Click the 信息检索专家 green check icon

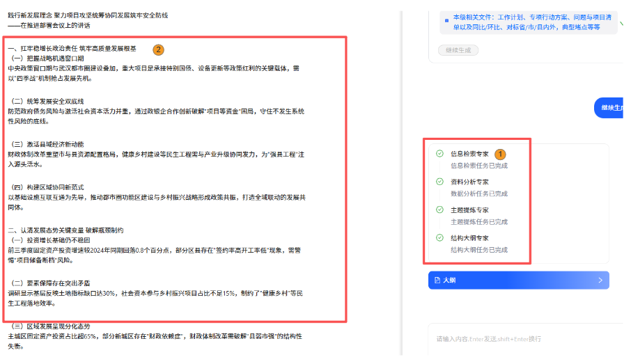439,153
